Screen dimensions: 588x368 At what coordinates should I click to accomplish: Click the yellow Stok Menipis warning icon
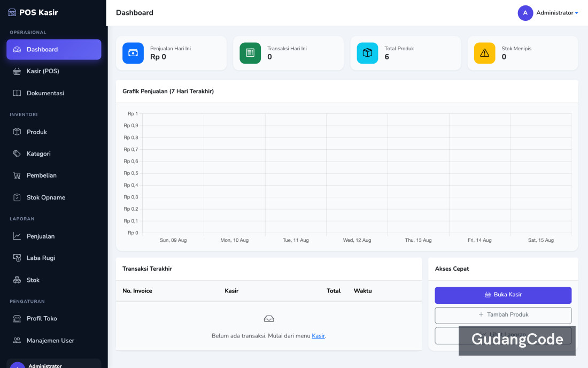point(484,53)
